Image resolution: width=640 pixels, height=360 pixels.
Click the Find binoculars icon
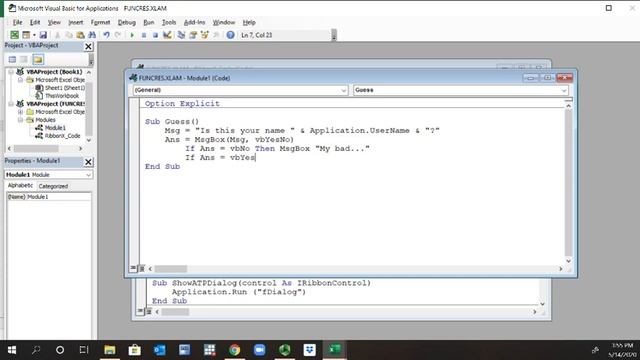pyautogui.click(x=92, y=35)
